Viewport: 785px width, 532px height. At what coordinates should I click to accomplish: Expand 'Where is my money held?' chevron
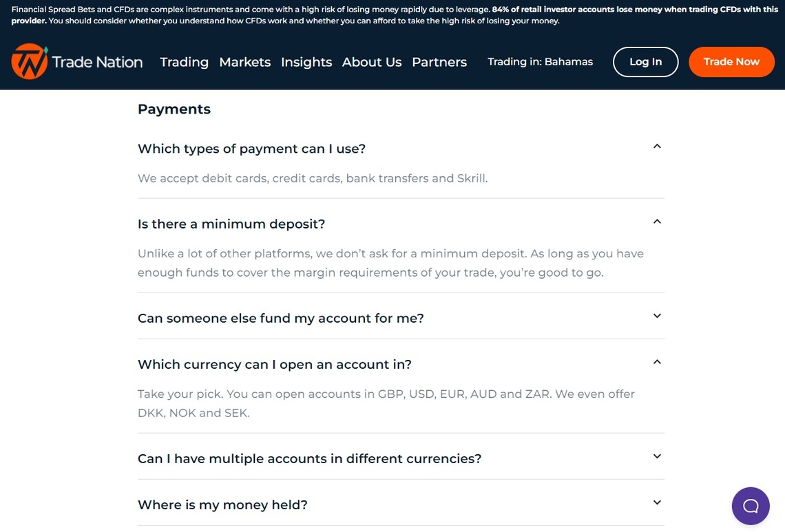657,502
